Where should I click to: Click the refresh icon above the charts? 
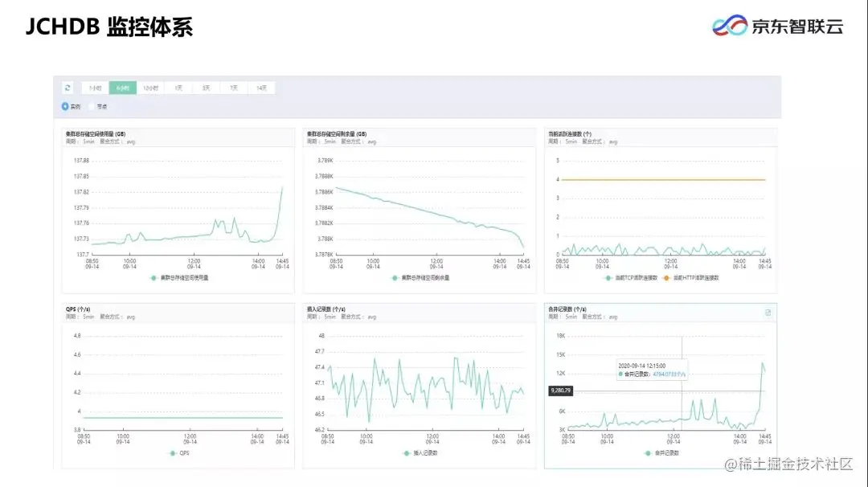pyautogui.click(x=68, y=88)
